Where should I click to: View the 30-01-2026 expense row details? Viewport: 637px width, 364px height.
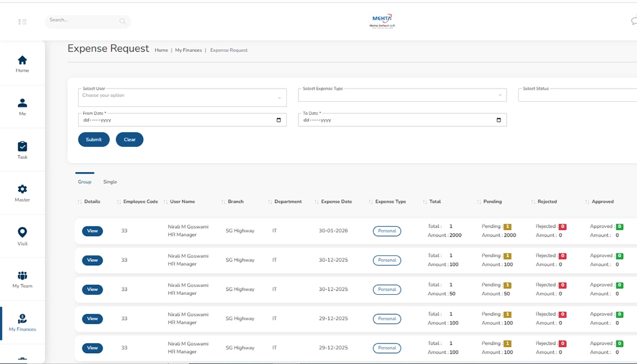point(92,231)
